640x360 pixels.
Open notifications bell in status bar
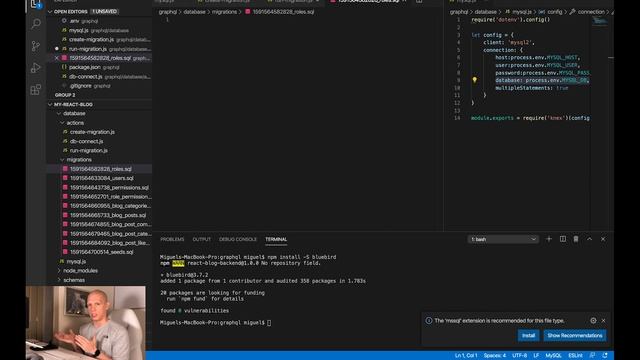tap(605, 356)
